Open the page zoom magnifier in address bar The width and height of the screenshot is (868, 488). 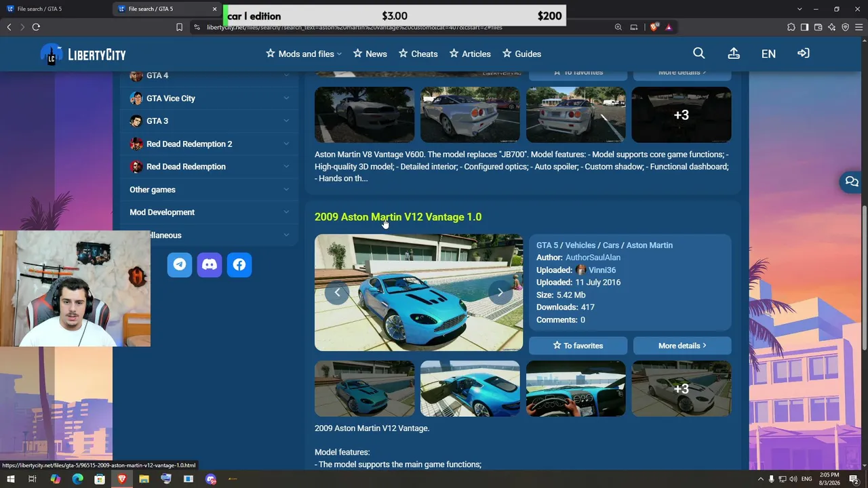pyautogui.click(x=618, y=27)
